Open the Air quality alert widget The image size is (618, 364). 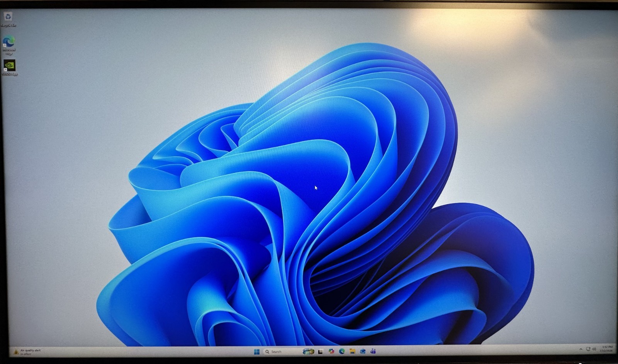click(27, 352)
